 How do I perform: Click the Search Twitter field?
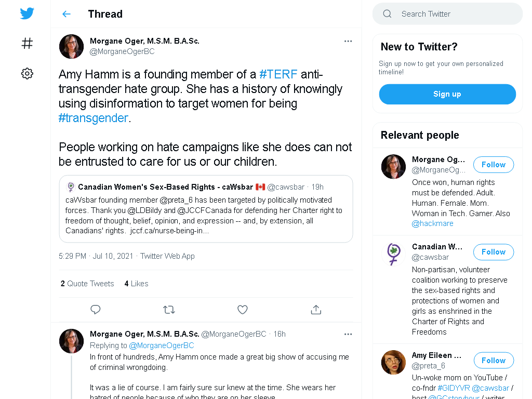(447, 14)
